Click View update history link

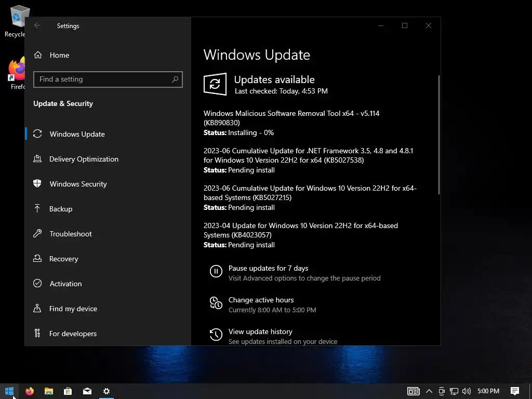260,331
